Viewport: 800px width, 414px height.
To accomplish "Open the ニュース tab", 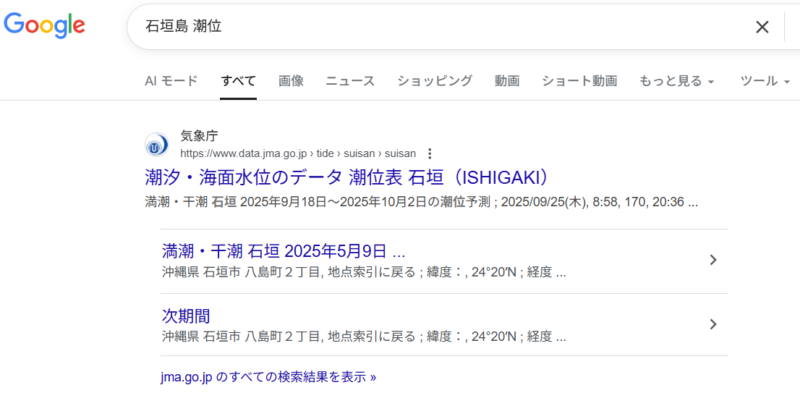I will pyautogui.click(x=350, y=81).
